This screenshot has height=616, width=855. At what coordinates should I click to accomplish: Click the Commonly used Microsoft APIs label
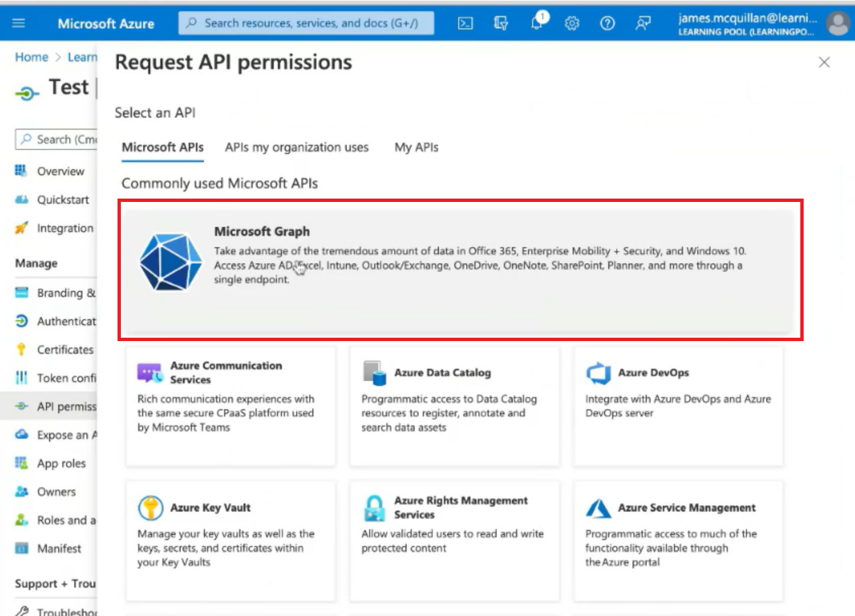point(219,183)
